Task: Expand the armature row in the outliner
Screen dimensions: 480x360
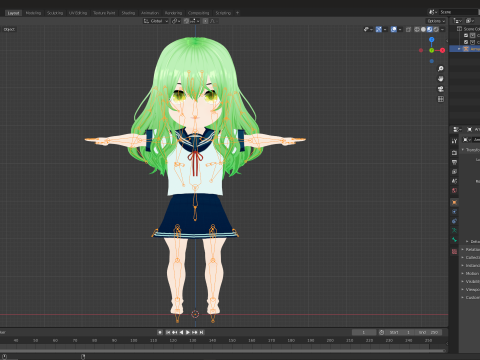Action: [x=459, y=49]
